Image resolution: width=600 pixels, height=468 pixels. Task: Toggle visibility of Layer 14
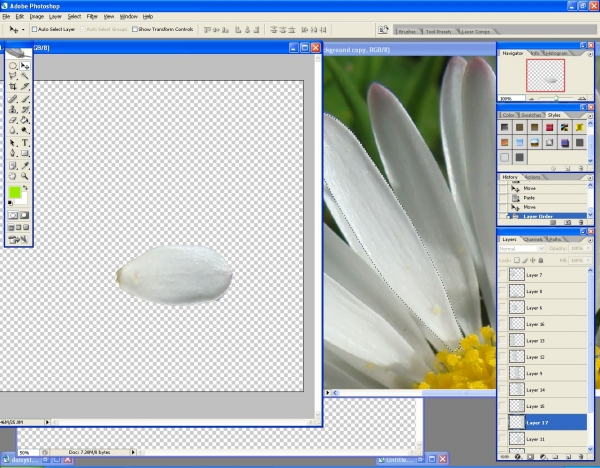click(x=502, y=390)
